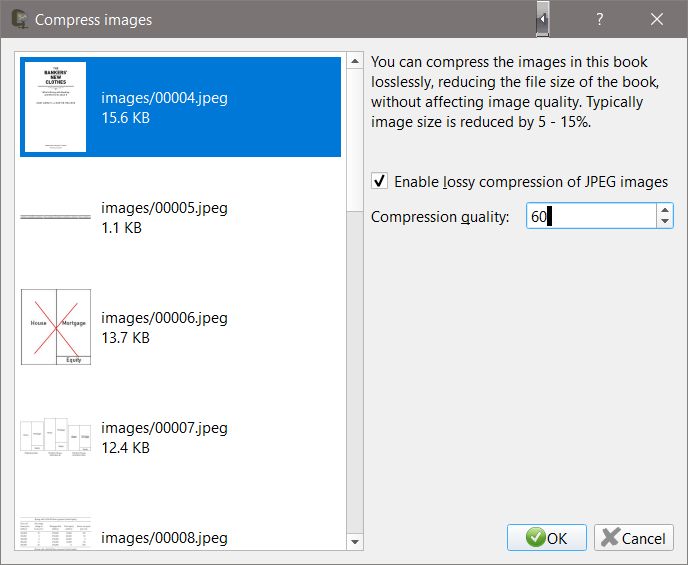Click the images/00005.jpeg file name
The image size is (688, 565).
coord(165,208)
